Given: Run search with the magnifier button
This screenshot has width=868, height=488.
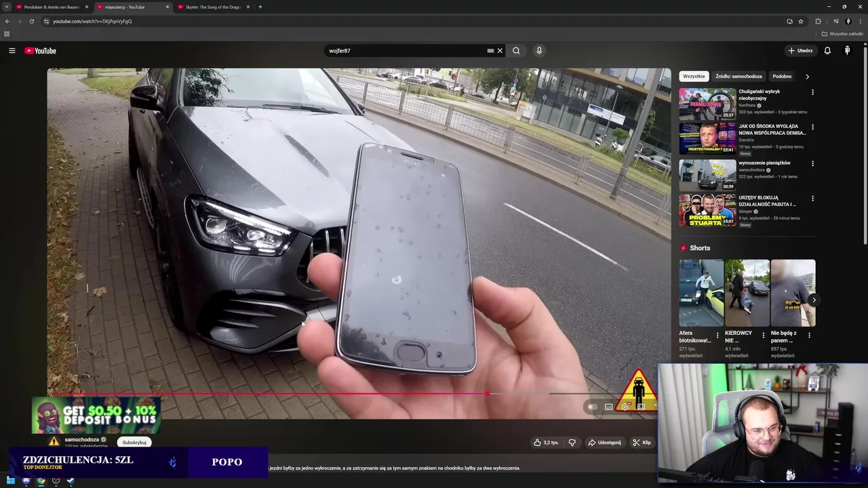Looking at the screenshot, I should click(x=516, y=51).
